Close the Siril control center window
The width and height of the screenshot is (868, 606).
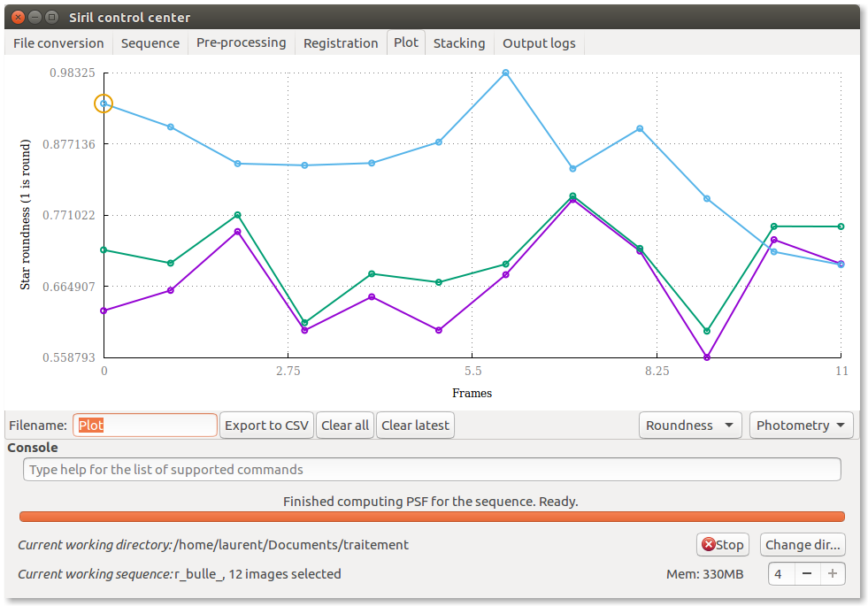click(x=18, y=17)
